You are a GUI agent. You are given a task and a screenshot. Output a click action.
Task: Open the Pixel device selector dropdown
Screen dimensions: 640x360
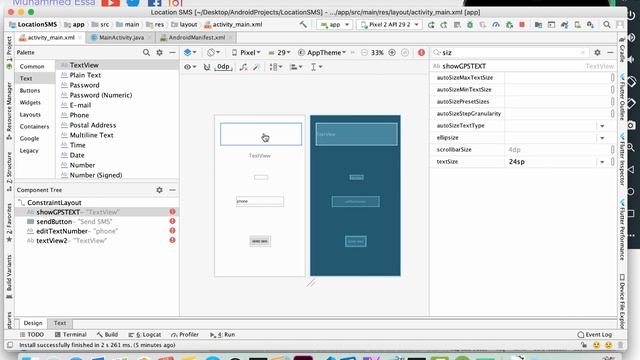click(246, 52)
